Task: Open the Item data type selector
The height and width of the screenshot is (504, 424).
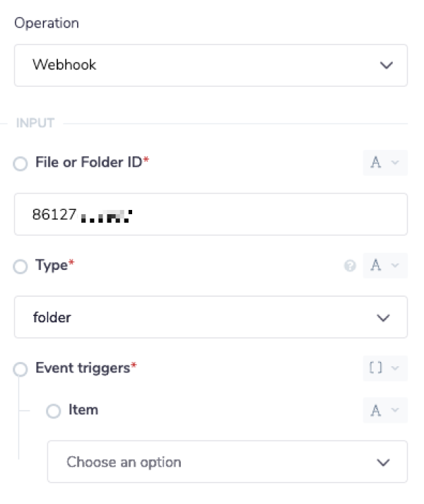Action: [x=384, y=409]
